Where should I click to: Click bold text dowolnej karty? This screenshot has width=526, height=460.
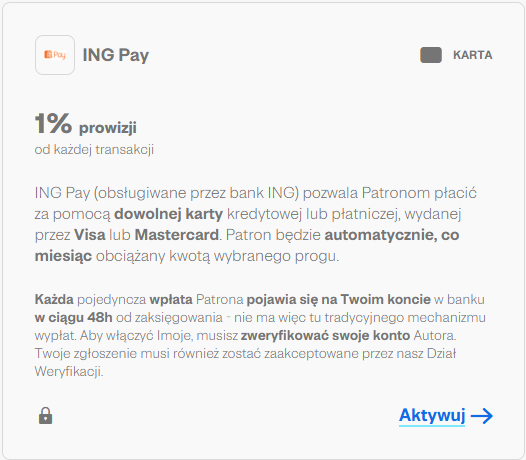click(x=168, y=214)
